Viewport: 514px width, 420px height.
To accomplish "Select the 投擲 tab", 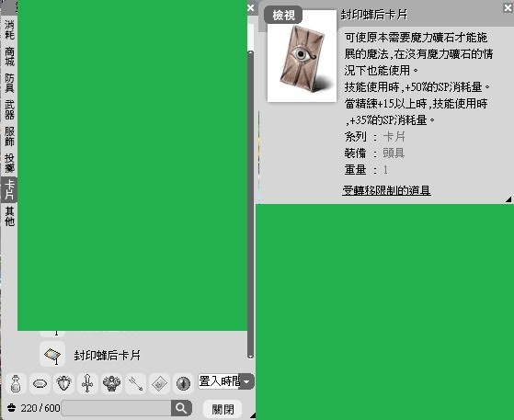I will pyautogui.click(x=9, y=163).
